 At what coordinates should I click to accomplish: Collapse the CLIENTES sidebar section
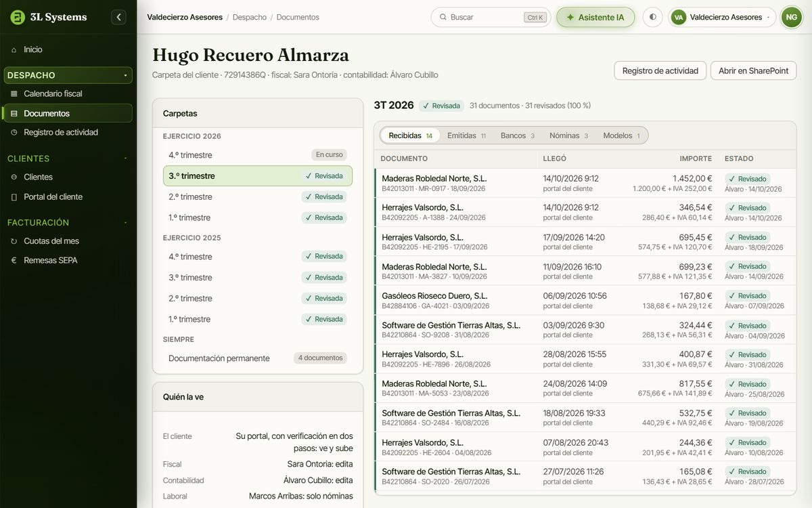point(68,158)
